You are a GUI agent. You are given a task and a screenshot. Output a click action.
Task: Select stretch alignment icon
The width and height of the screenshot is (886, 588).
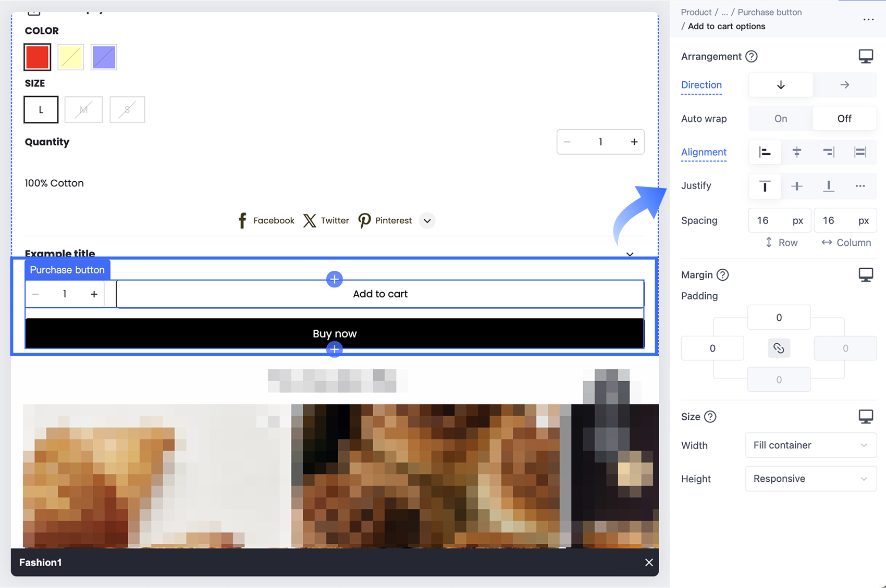[860, 152]
